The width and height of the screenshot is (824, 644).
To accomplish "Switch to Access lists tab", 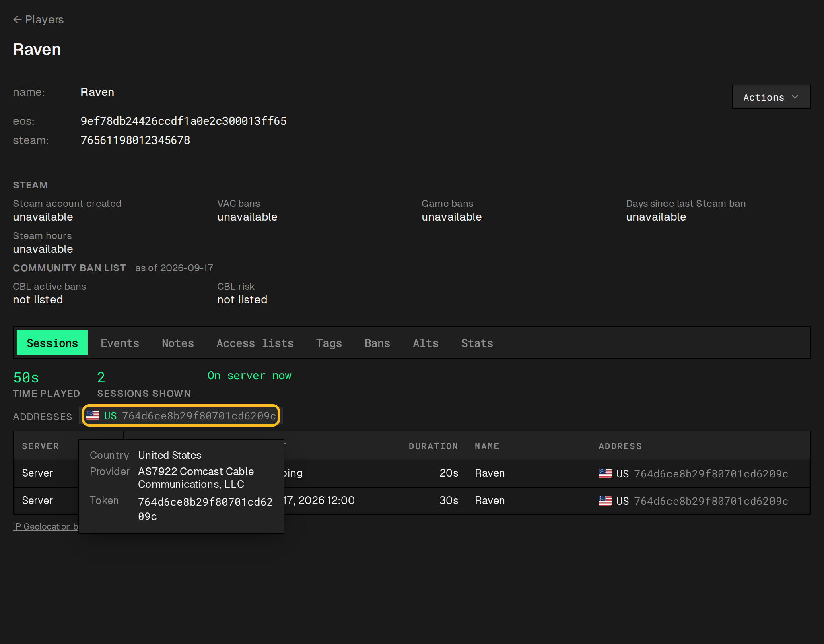I will [x=255, y=343].
